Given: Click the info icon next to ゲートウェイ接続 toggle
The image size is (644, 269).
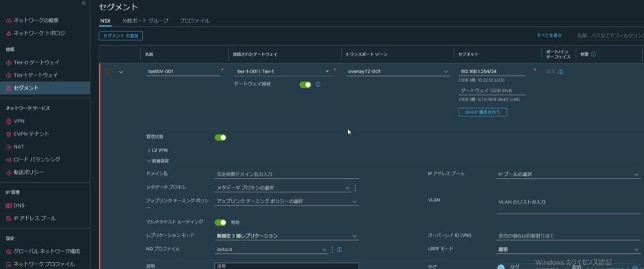Looking at the screenshot, I should click(318, 85).
